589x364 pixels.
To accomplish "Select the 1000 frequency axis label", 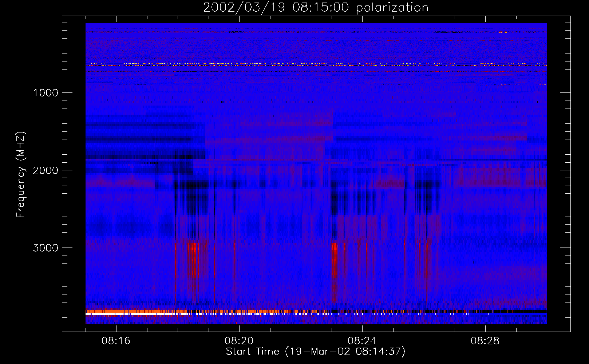I will (x=46, y=93).
